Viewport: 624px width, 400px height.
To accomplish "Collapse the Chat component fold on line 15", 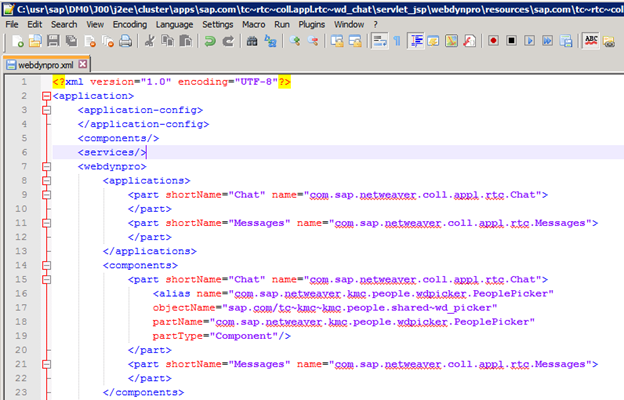I will point(47,280).
